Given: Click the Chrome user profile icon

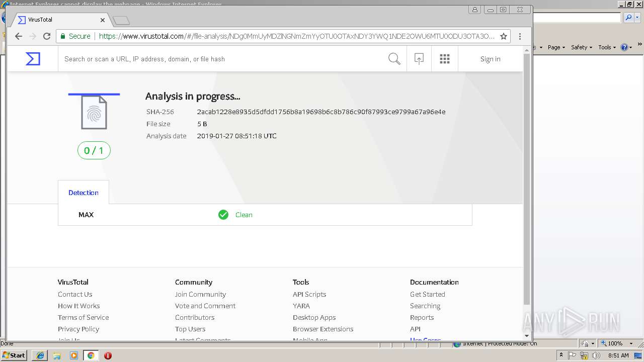Looking at the screenshot, I should coord(475,10).
